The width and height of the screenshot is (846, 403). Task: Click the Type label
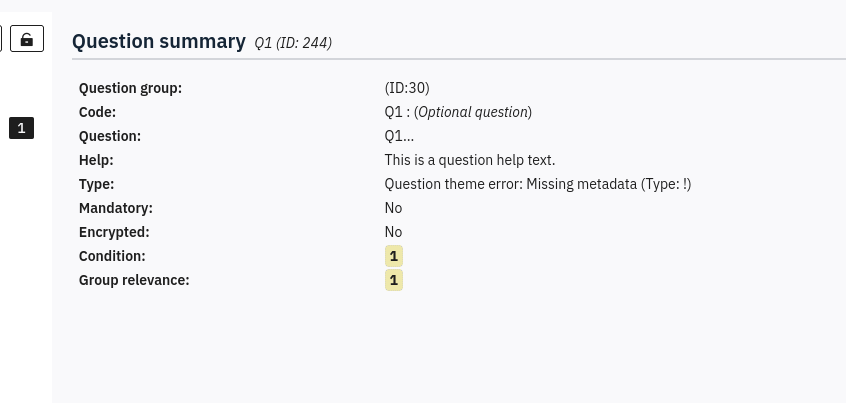[96, 184]
